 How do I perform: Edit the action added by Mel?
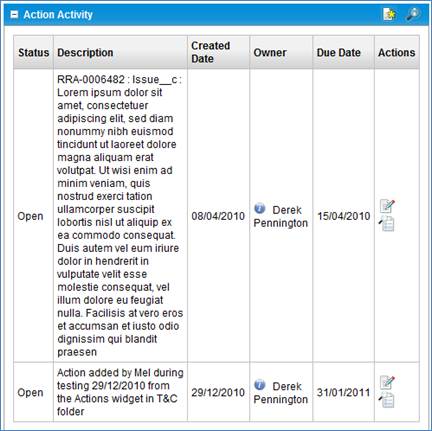pos(387,382)
